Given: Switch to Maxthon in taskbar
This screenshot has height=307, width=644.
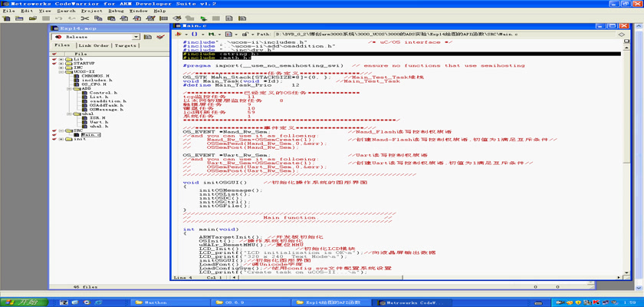Looking at the screenshot, I should 171,302.
